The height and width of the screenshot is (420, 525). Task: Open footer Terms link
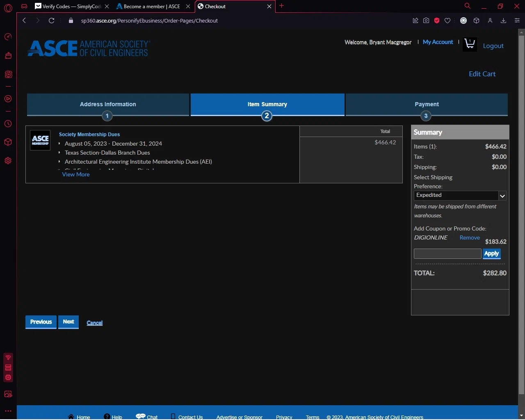[x=313, y=418]
